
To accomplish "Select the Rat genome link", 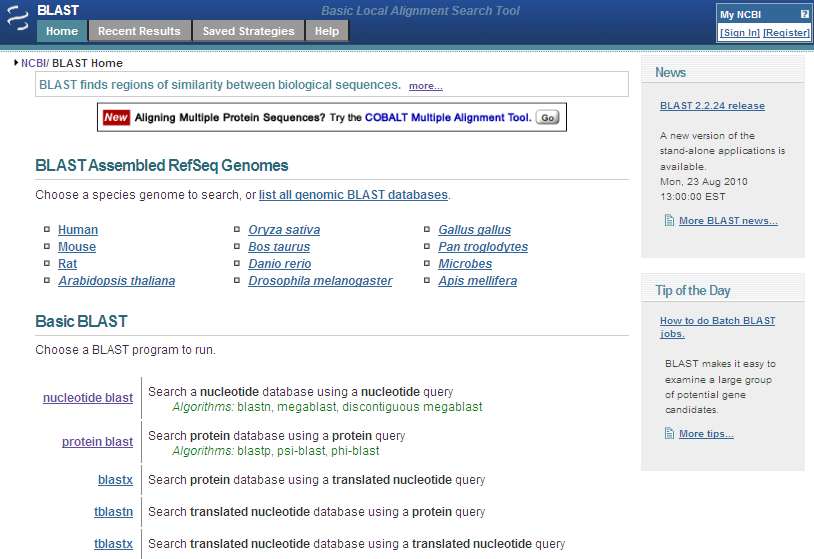I will [x=67, y=264].
